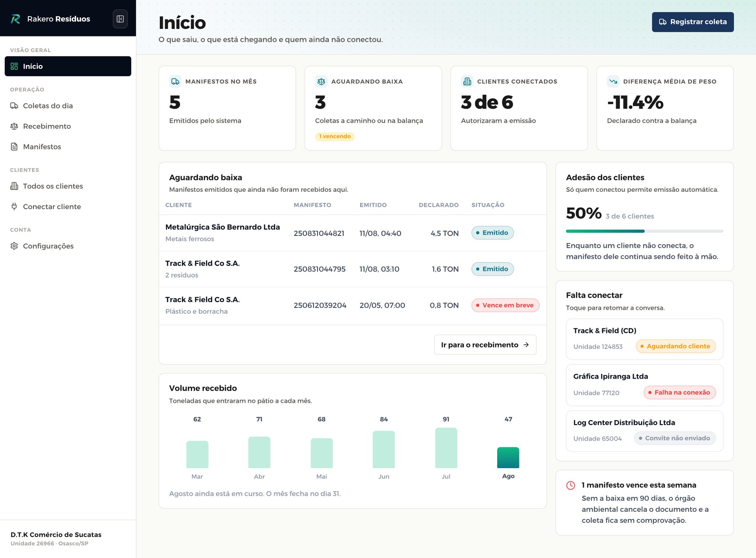Open Coletas do dia page
The height and width of the screenshot is (558, 756).
coord(68,106)
